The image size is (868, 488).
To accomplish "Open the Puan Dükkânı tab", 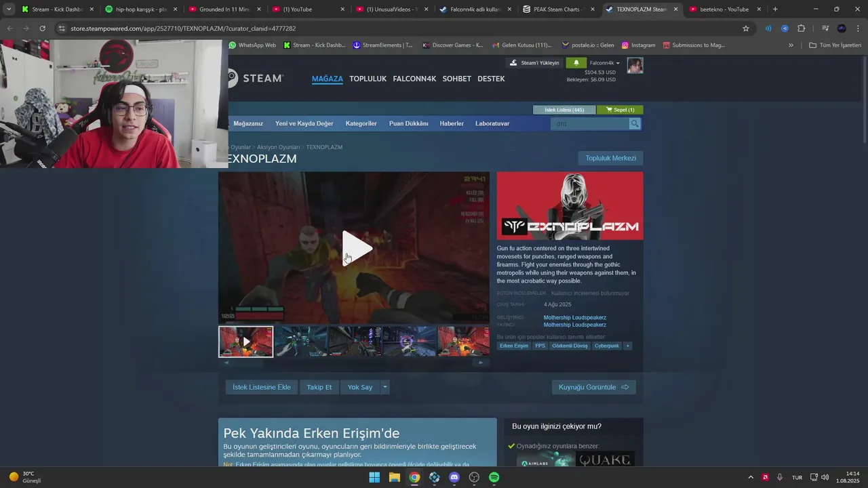I will pyautogui.click(x=408, y=123).
